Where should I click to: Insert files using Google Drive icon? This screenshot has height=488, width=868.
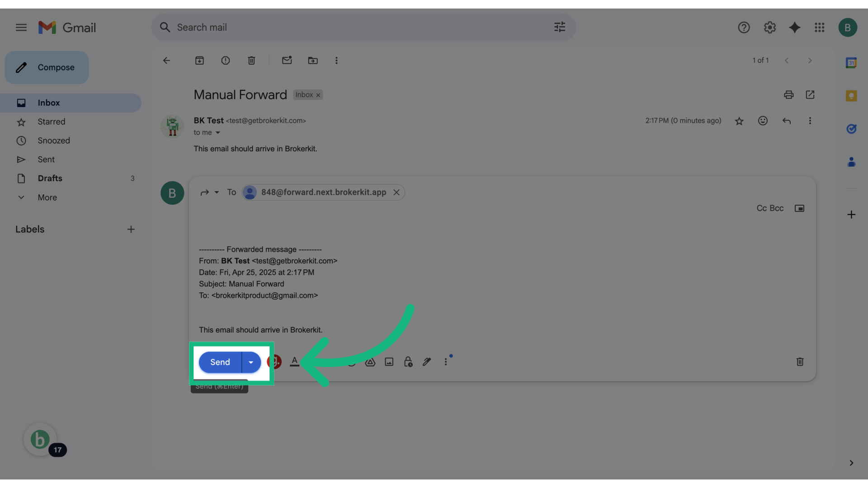[x=370, y=361]
